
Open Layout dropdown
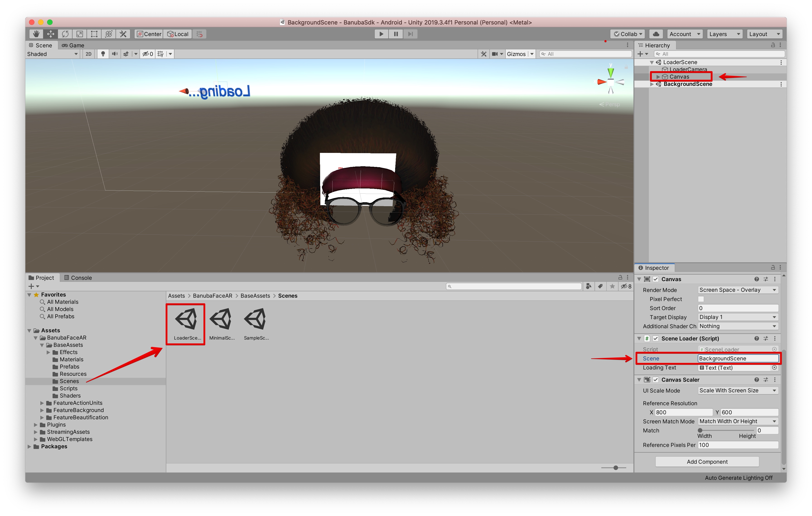pyautogui.click(x=764, y=34)
